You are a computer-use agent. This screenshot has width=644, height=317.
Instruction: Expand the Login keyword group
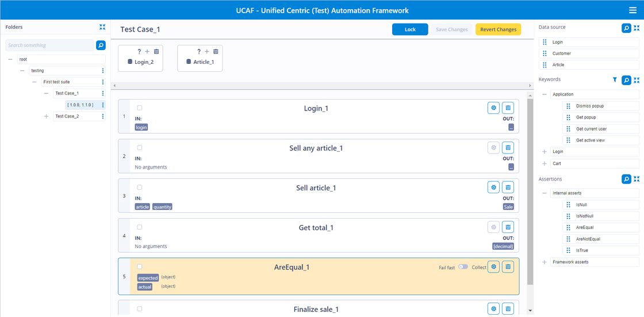click(x=545, y=152)
